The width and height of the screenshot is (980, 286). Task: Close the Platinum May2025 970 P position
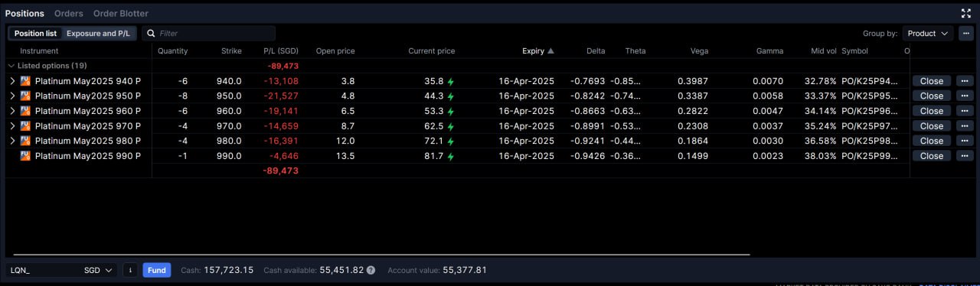(x=932, y=126)
